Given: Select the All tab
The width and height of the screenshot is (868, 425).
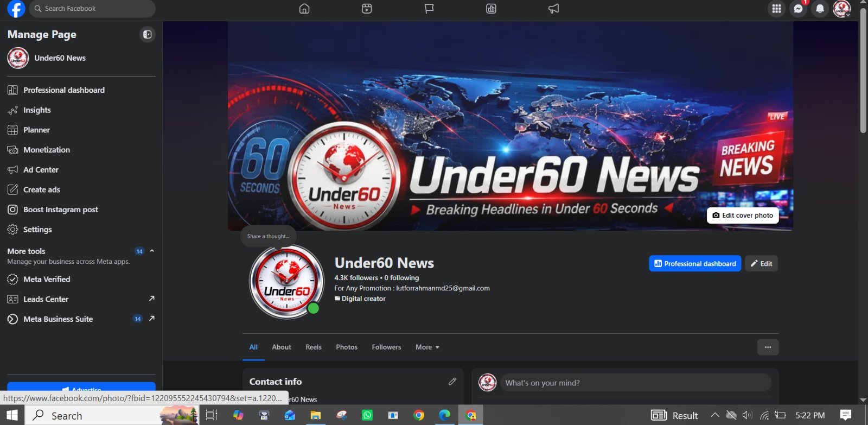Looking at the screenshot, I should [253, 347].
